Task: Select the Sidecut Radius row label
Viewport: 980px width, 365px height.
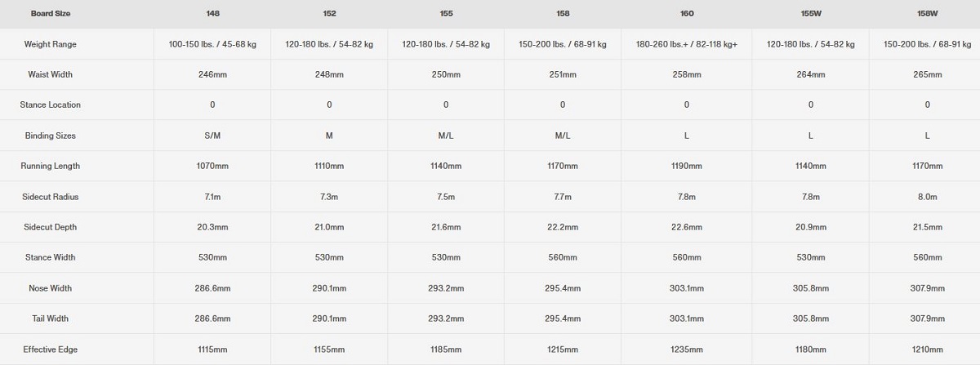Action: click(x=51, y=197)
